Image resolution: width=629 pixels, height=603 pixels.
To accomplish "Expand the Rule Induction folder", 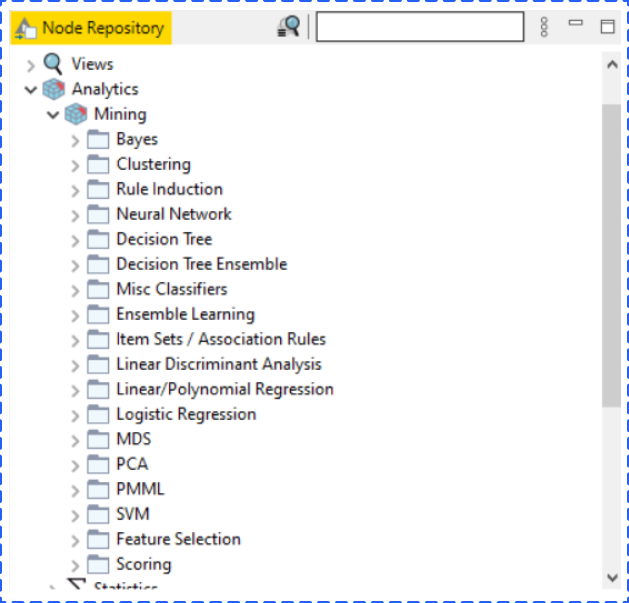I will 75,191.
